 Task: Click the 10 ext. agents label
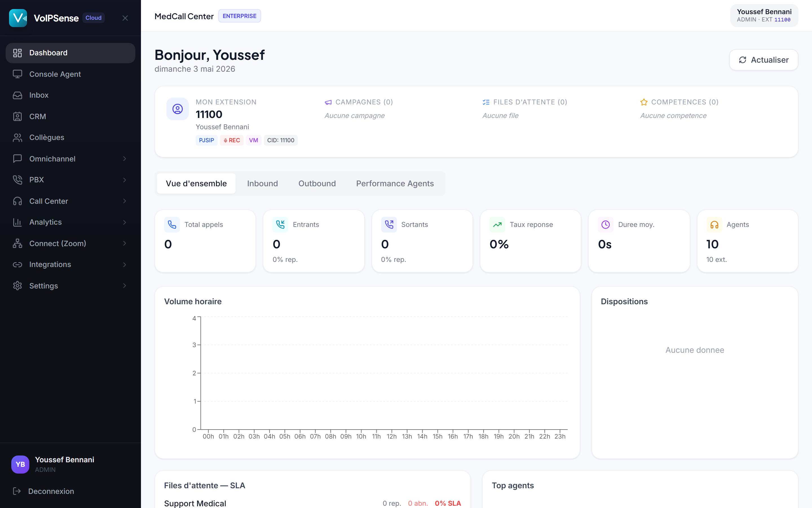tap(716, 259)
